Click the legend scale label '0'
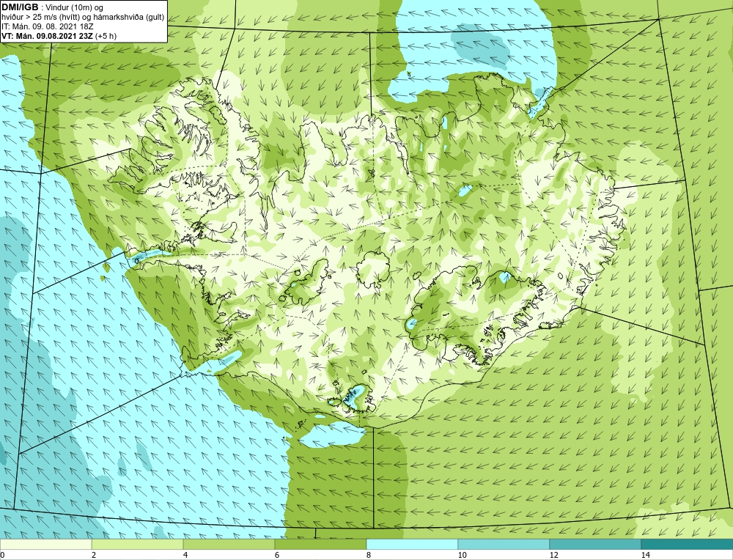733x560 pixels. click(2, 555)
